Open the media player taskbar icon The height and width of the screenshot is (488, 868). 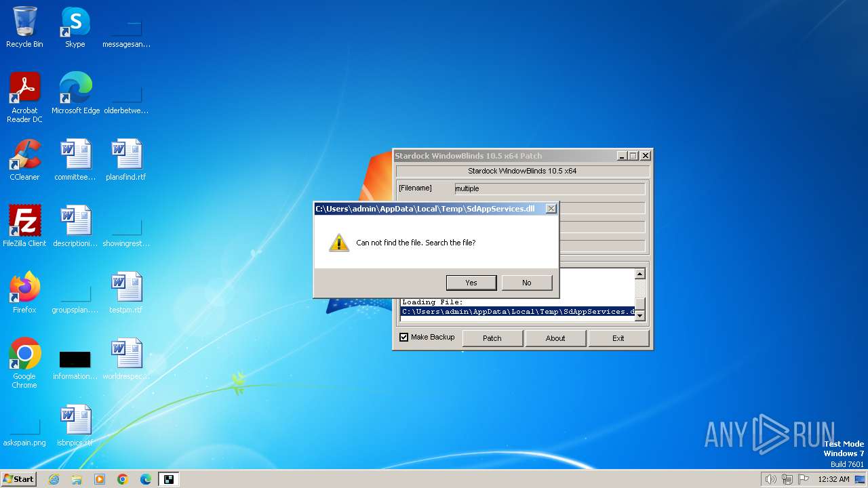coord(100,479)
